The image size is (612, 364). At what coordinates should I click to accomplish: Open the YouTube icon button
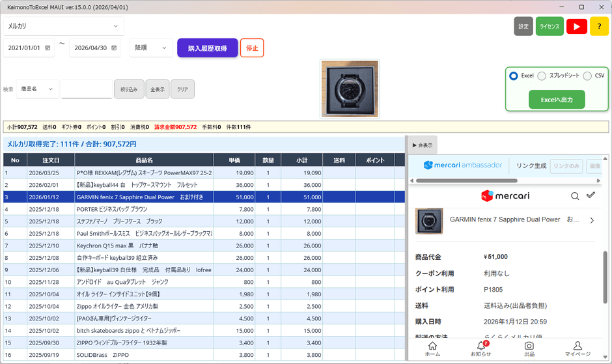[576, 26]
